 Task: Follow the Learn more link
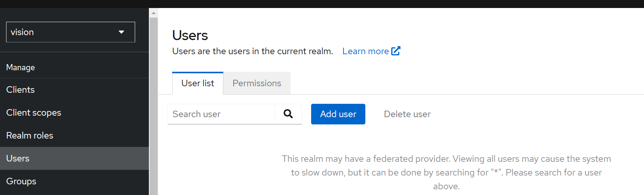point(365,51)
